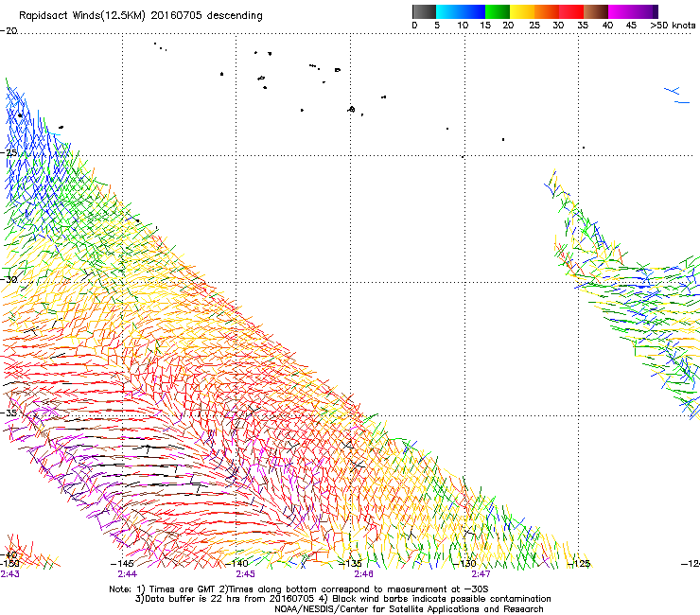The height and width of the screenshot is (615, 700).
Task: Click the purple time stamp '2:45'
Action: pos(246,574)
